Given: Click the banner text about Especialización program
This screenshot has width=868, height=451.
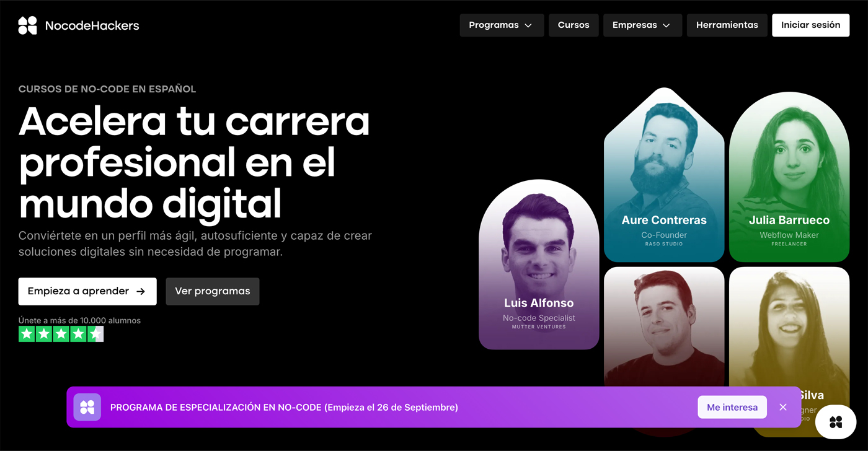Looking at the screenshot, I should click(284, 407).
